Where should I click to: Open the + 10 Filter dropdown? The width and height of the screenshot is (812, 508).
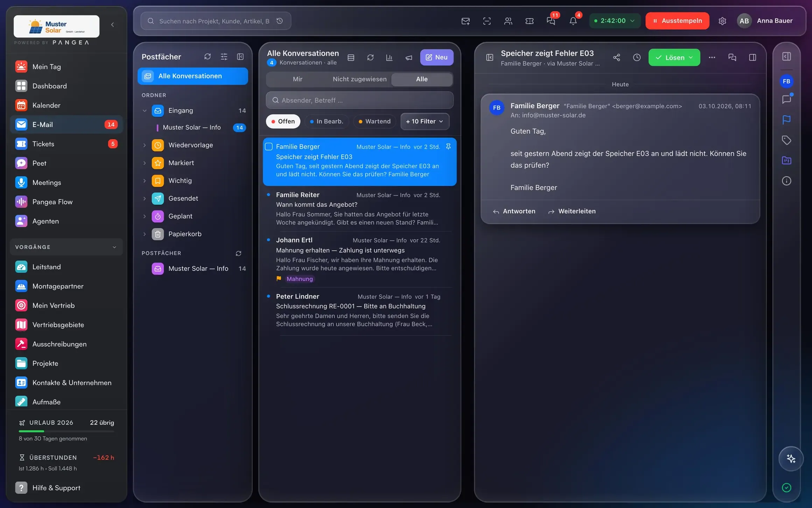coord(425,121)
